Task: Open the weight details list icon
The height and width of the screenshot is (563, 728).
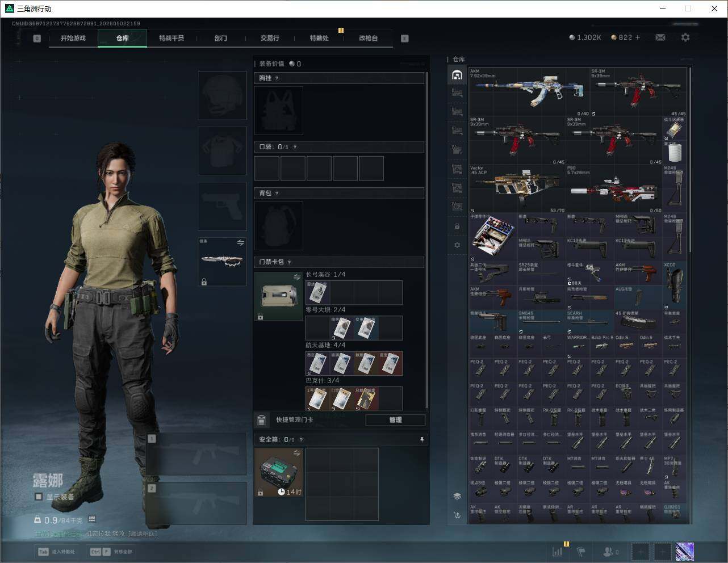Action: pyautogui.click(x=92, y=519)
